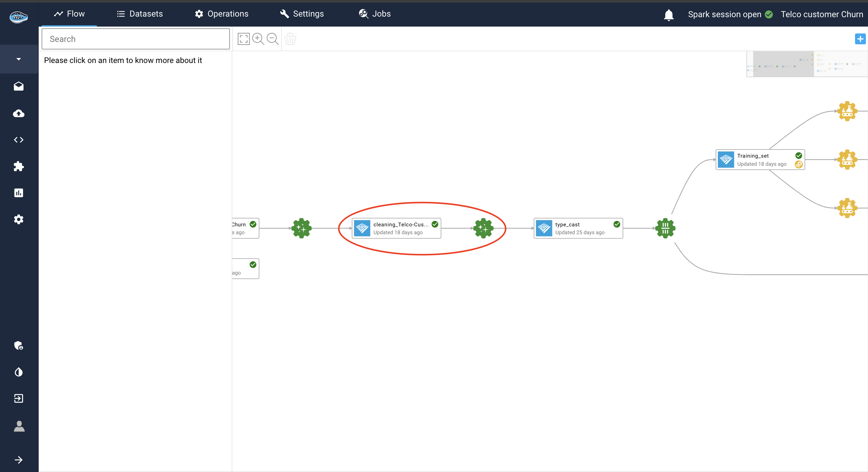Open the code brackets sidebar icon

pyautogui.click(x=18, y=140)
